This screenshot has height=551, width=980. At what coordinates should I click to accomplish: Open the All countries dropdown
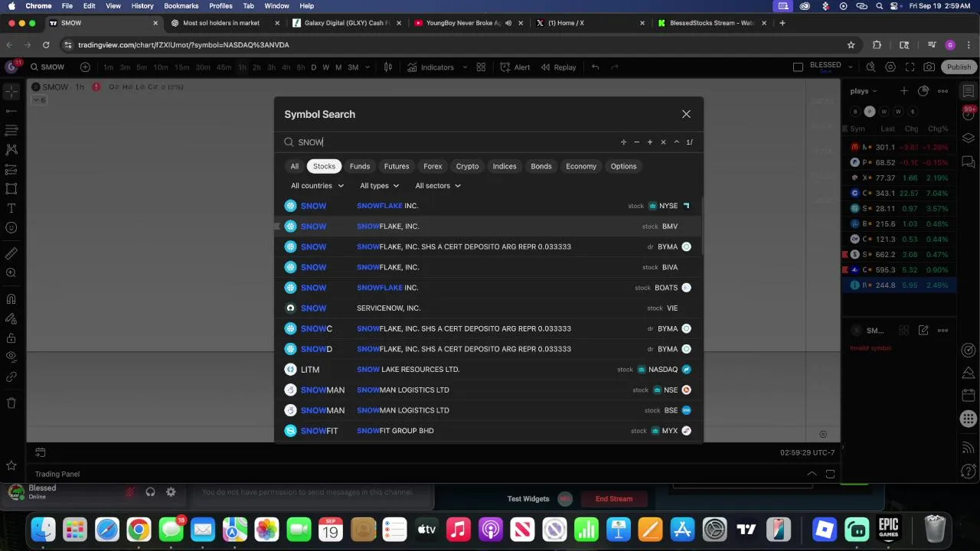coord(317,186)
